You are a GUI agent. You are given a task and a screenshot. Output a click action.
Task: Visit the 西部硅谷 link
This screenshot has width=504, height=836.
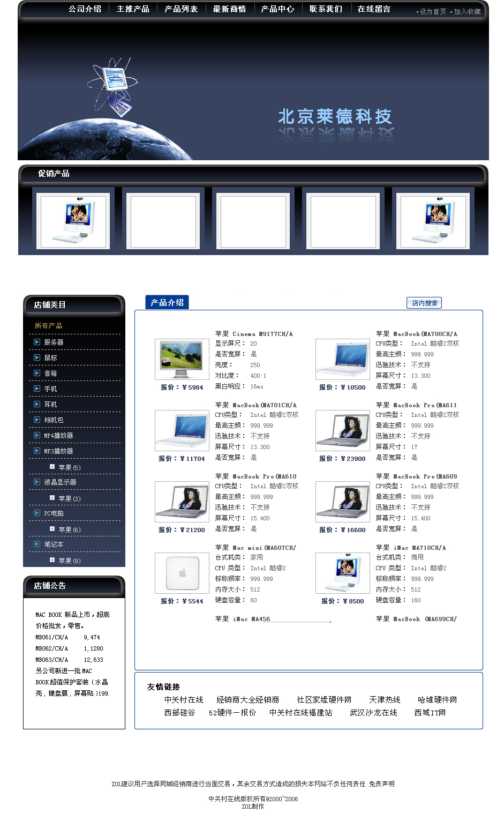(179, 713)
